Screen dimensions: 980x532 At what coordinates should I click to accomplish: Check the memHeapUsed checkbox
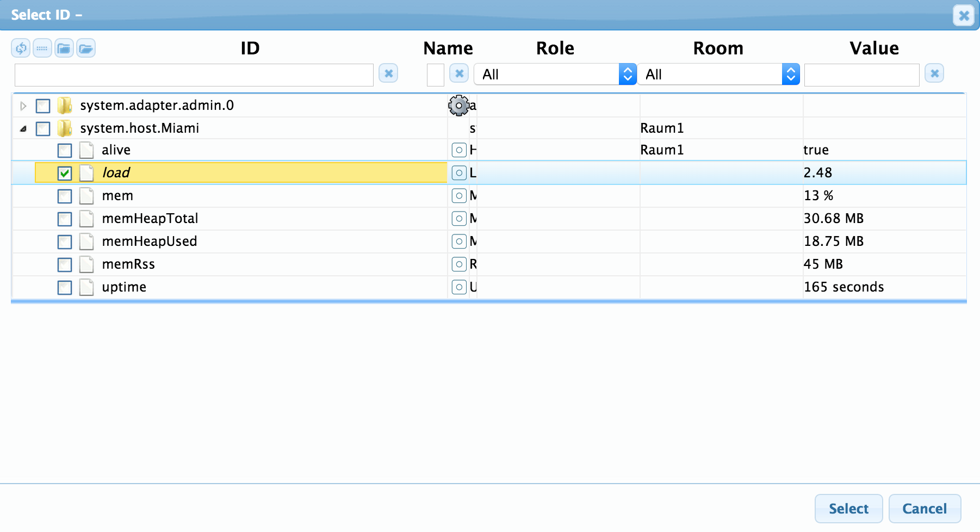point(65,242)
